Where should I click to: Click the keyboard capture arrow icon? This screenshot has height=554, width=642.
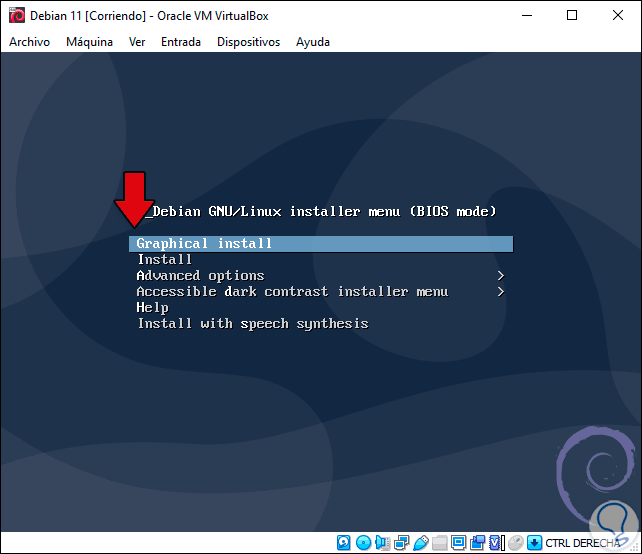(x=534, y=543)
